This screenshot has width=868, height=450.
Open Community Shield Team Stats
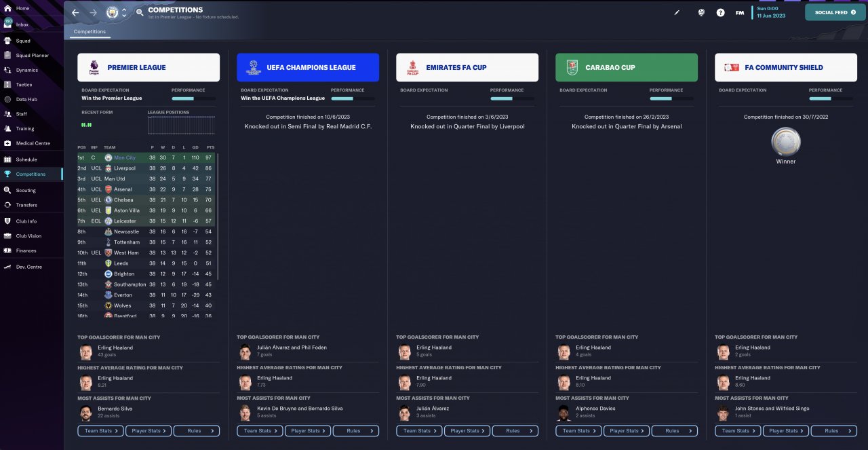(738, 431)
